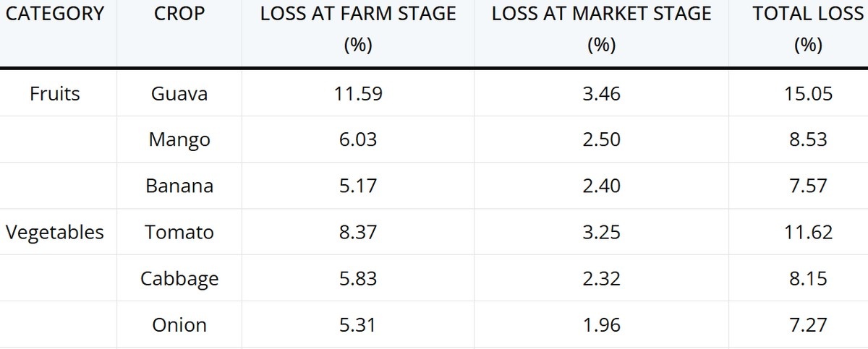The image size is (868, 349).
Task: Select Cabbage total loss value 8.15
Action: (808, 278)
